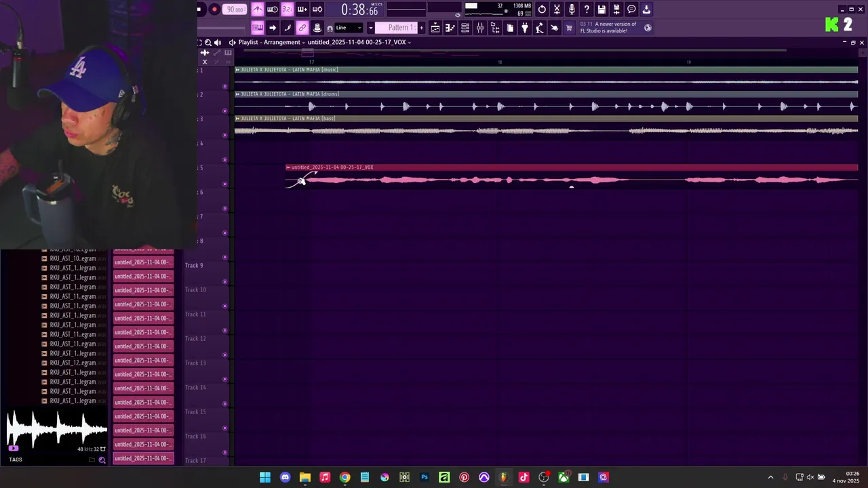Open Photoshop in the taskbar
This screenshot has width=868, height=488.
point(425,477)
